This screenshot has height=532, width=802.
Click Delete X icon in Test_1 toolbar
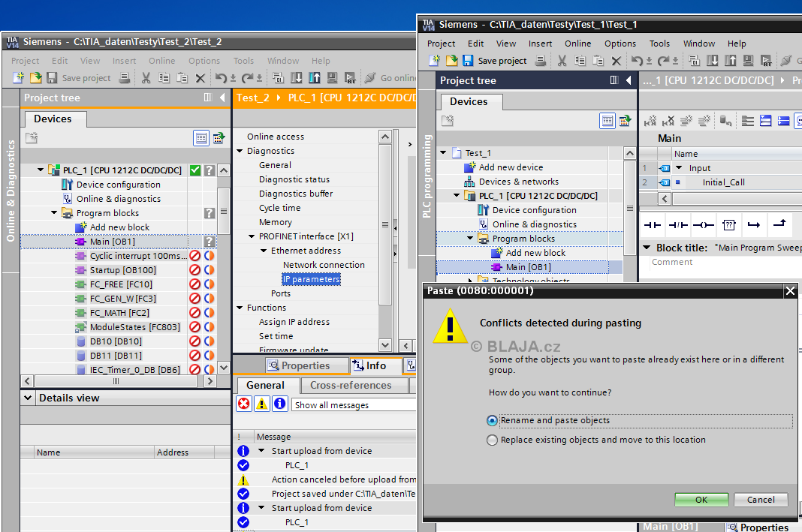coord(617,61)
